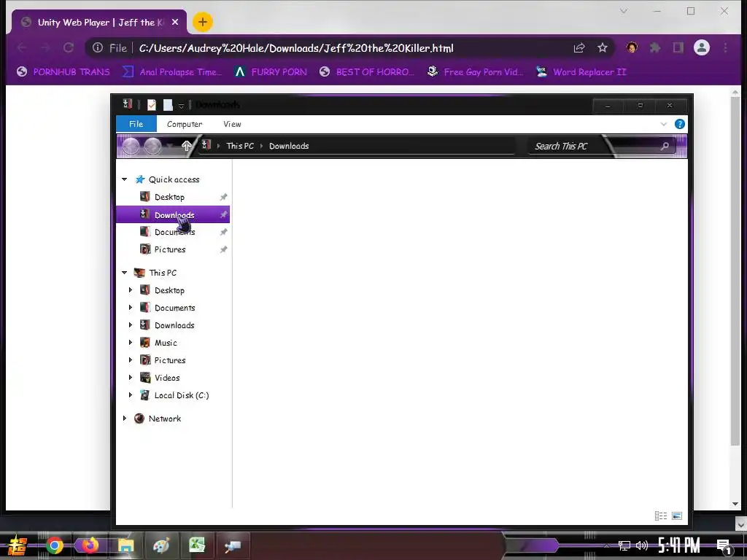Click Properties icon in Explorer quick access toolbar
The height and width of the screenshot is (560, 747).
coord(152,105)
